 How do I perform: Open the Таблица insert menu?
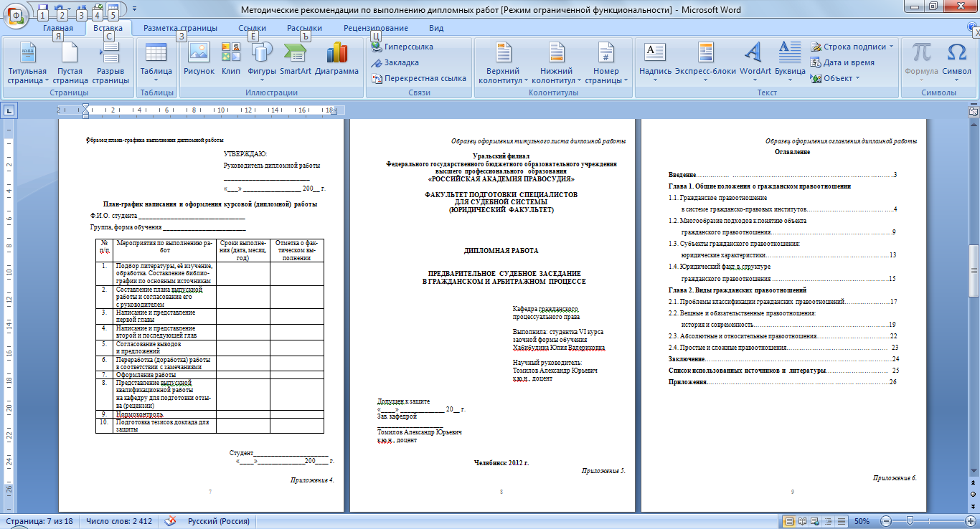[156, 63]
